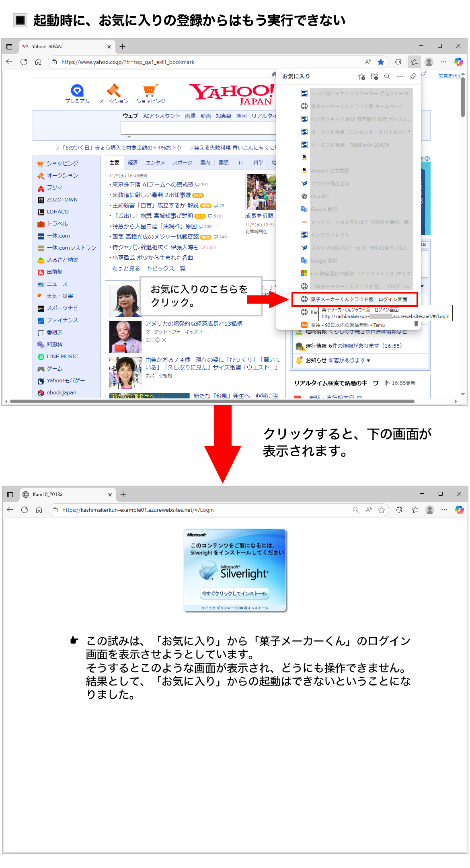The image size is (470, 868).
Task: Click the Yahoo search input field
Action: [x=198, y=128]
